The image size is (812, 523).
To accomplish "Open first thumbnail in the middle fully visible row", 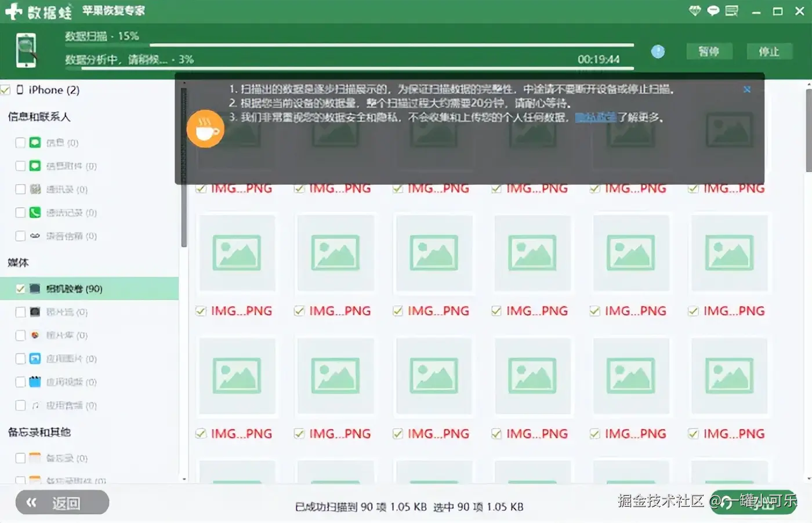I will [237, 252].
